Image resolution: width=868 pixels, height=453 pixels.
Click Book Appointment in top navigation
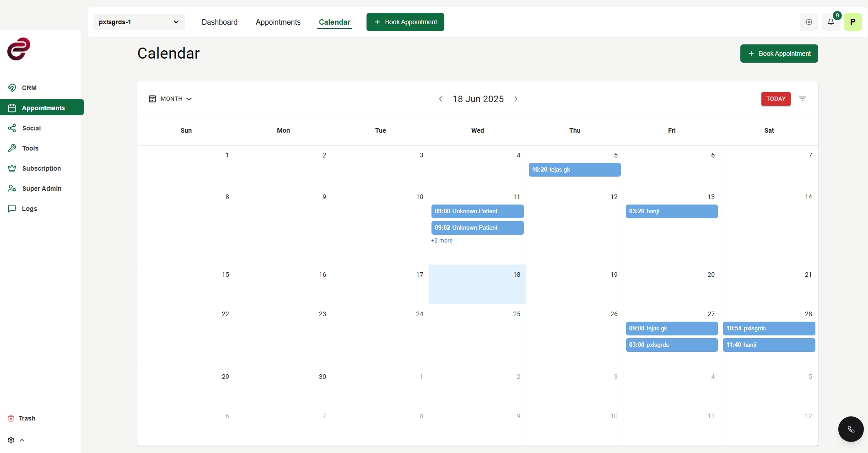405,22
